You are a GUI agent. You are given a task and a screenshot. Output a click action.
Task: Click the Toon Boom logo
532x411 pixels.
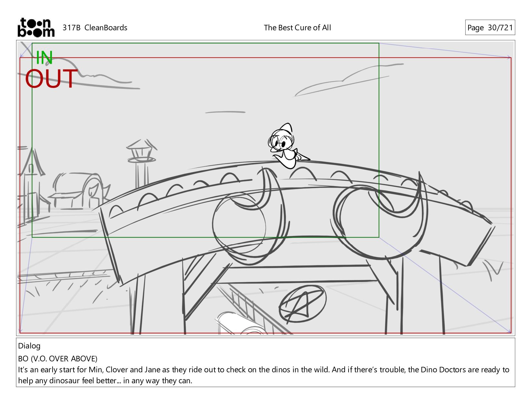point(36,27)
